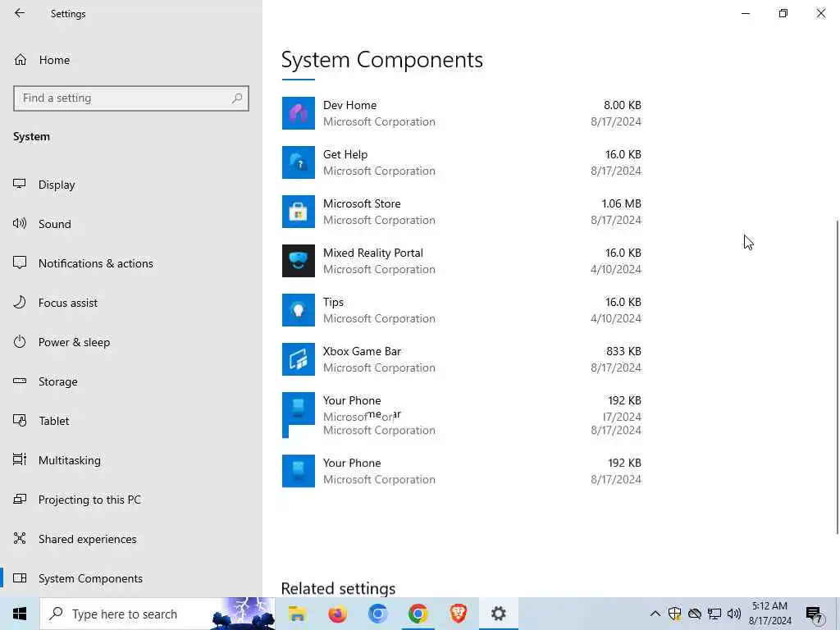
Task: Open the taskbar clock showing 5:12 AM
Action: 769,614
